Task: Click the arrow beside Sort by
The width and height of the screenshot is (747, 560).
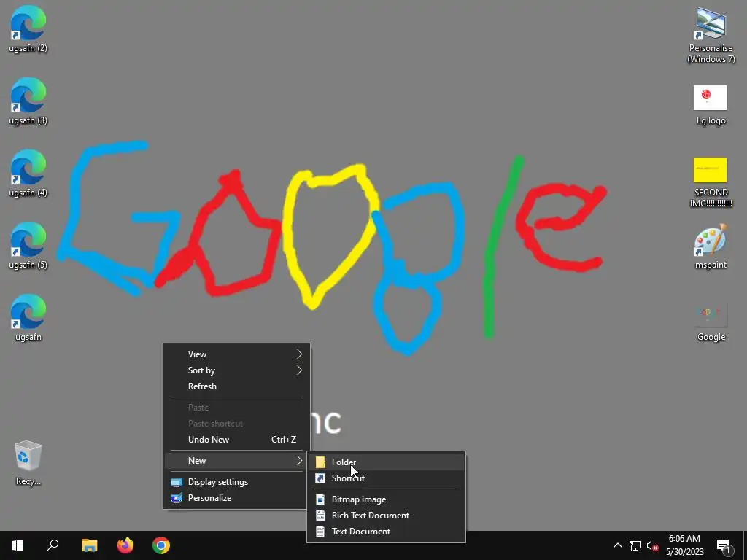Action: click(x=299, y=370)
